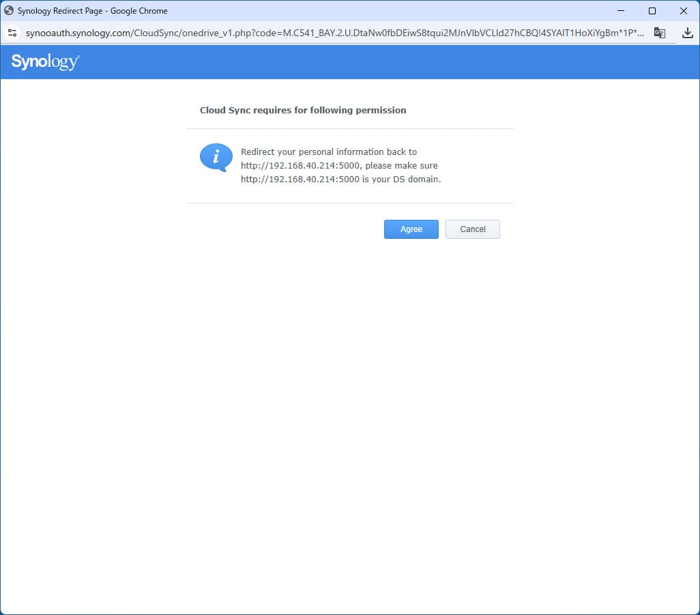Click the 'Synology Redirect Page' window title
The width and height of the screenshot is (700, 615).
(x=92, y=11)
